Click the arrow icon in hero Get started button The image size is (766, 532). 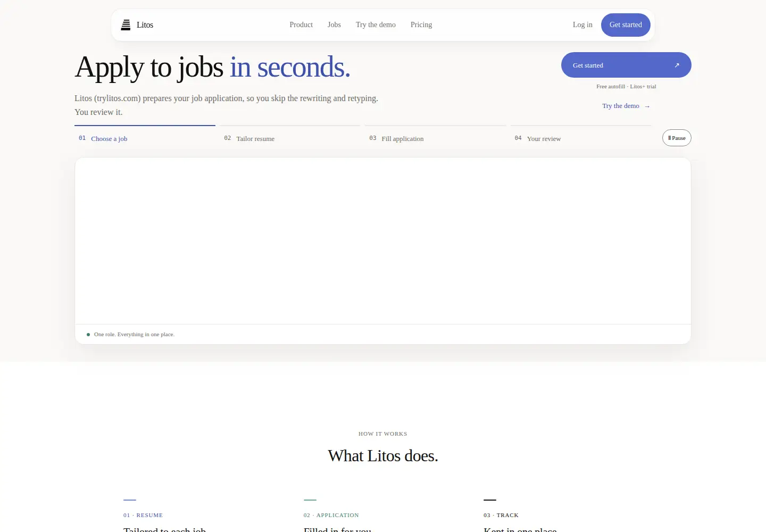pyautogui.click(x=677, y=65)
